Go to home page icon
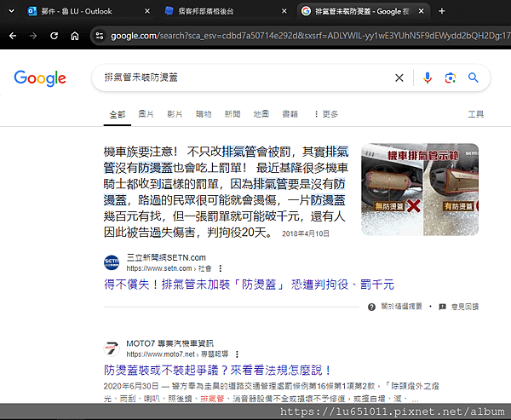The image size is (511, 420). 75,36
